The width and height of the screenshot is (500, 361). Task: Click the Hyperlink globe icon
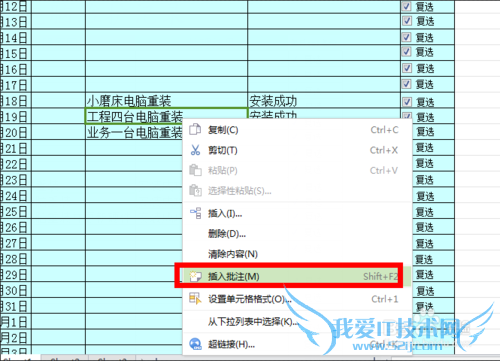coord(195,344)
